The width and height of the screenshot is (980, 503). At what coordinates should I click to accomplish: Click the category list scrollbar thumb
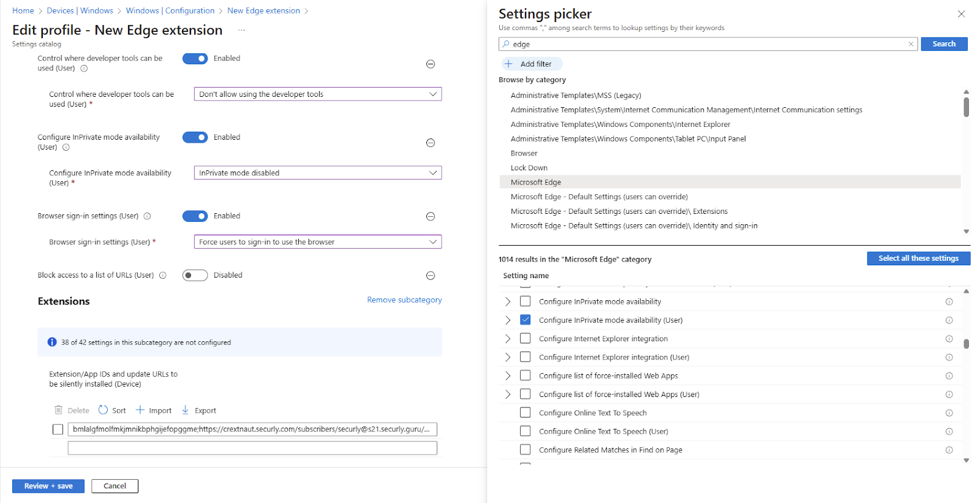pos(966,107)
